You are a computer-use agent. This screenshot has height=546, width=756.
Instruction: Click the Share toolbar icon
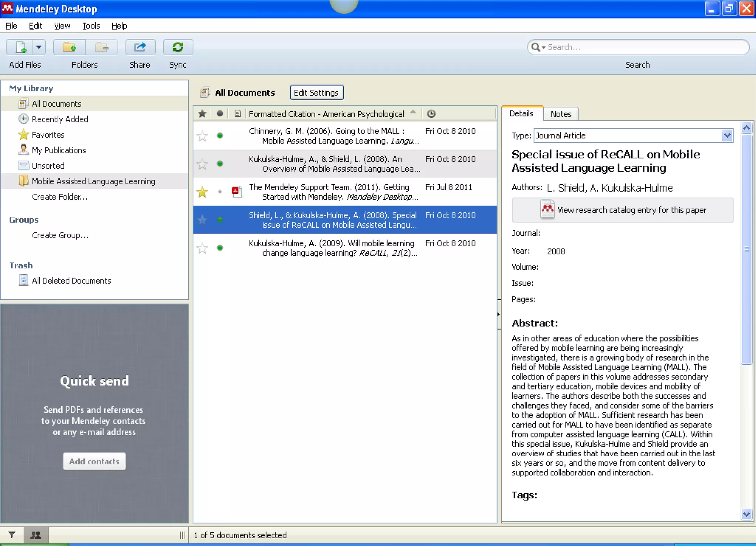[x=140, y=48]
